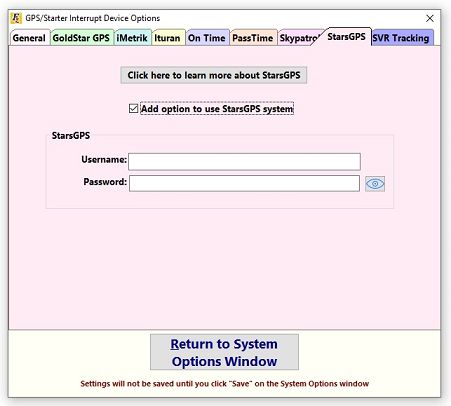Open the SVR Tracking tab
This screenshot has height=406, width=451.
pyautogui.click(x=401, y=38)
